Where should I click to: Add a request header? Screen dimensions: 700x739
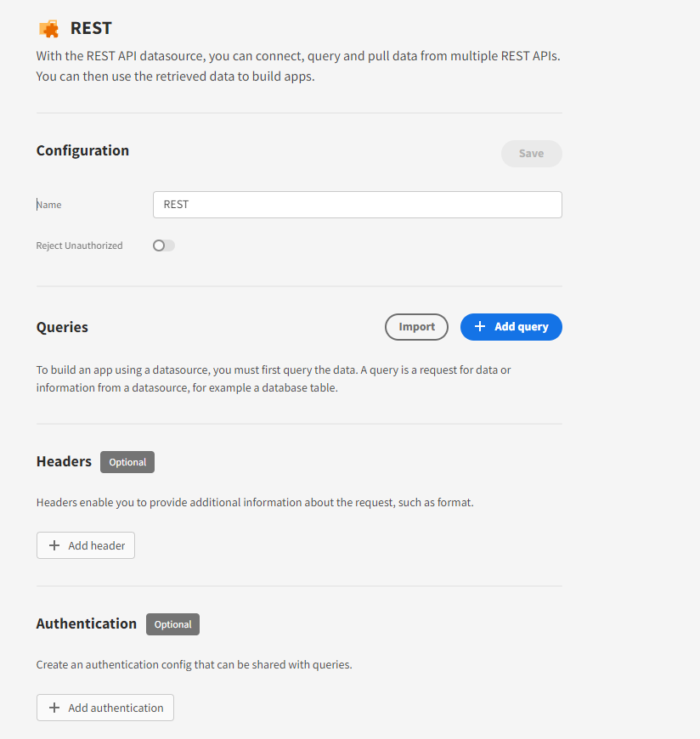tap(85, 544)
